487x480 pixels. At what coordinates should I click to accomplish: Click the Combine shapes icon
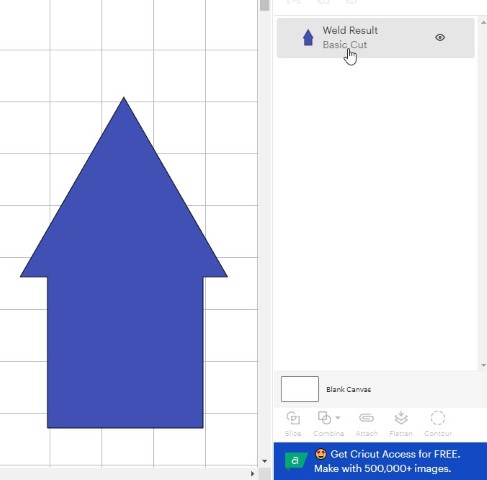coord(324,418)
